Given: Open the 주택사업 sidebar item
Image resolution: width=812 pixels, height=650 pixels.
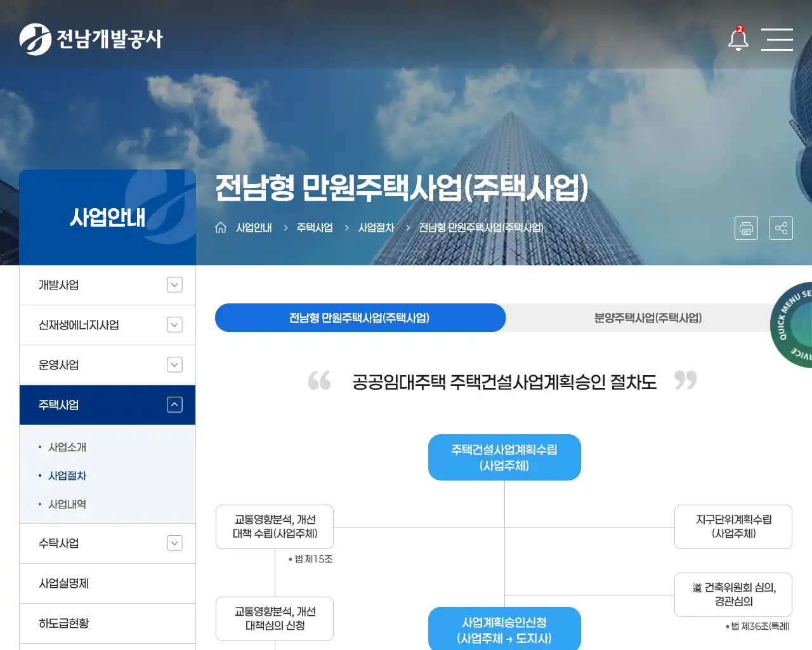Looking at the screenshot, I should pos(107,405).
